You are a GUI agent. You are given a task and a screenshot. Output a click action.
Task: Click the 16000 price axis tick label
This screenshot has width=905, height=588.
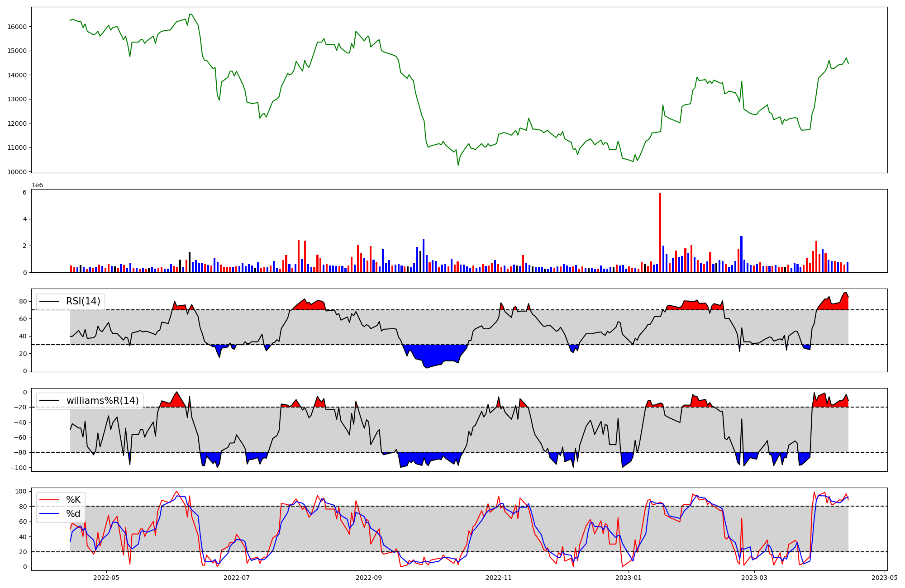click(x=17, y=27)
